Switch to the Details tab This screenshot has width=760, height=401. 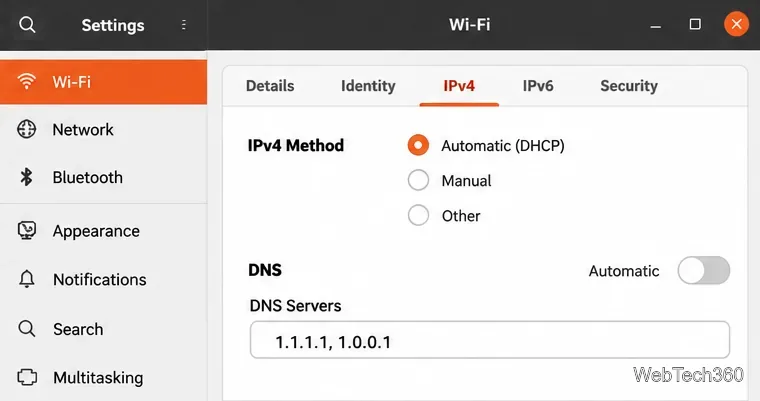[x=270, y=86]
